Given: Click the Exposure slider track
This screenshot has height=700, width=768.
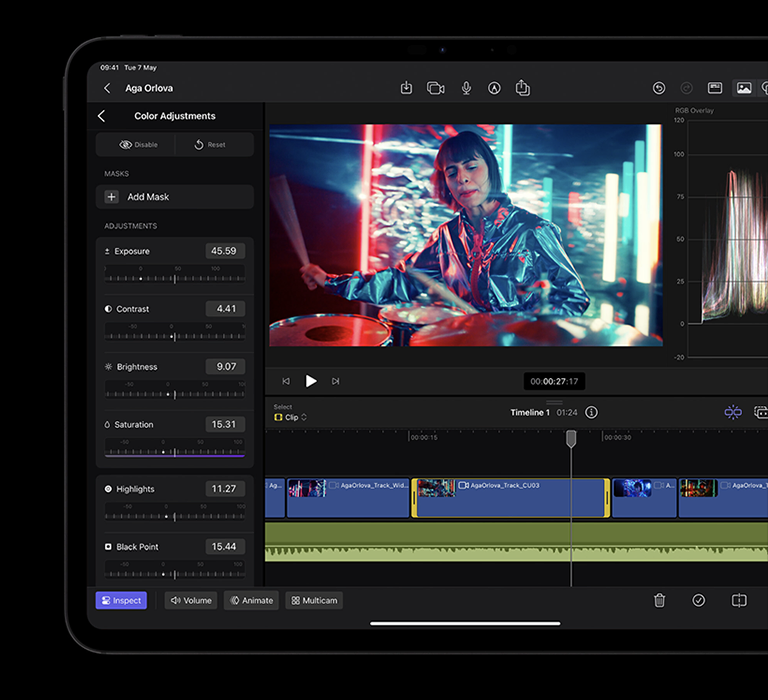Looking at the screenshot, I should (175, 274).
